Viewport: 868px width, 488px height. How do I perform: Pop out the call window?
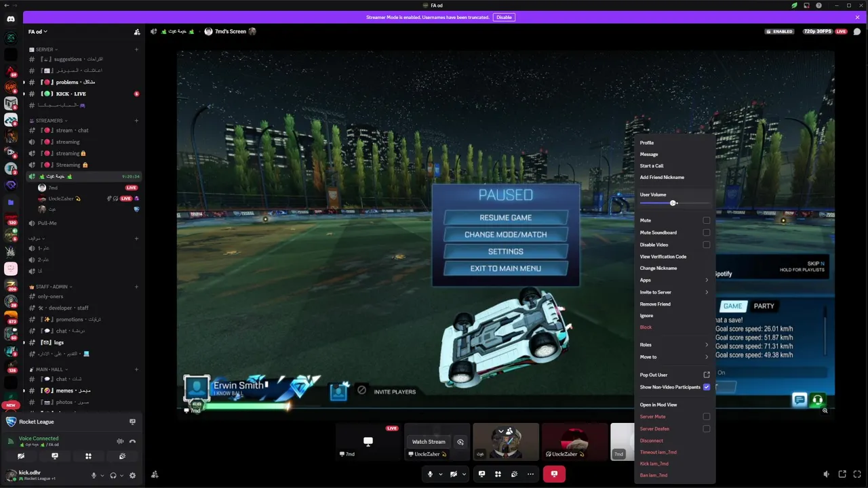[842, 474]
